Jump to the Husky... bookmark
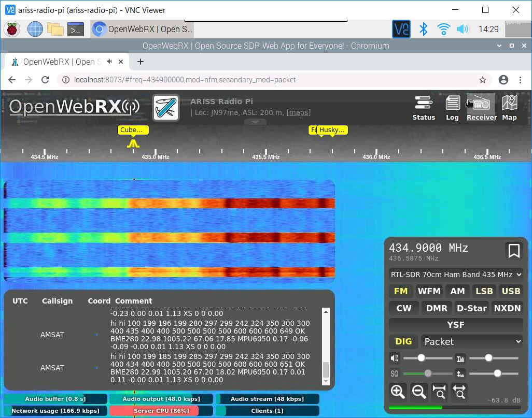 click(332, 130)
